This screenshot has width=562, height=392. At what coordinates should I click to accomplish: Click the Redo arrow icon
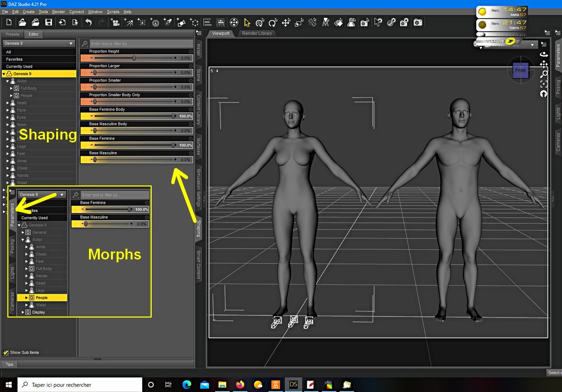102,22
